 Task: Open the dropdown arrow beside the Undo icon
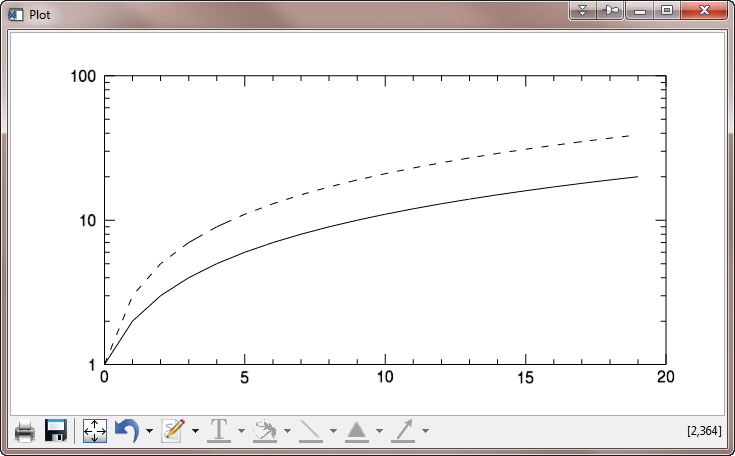pos(149,432)
